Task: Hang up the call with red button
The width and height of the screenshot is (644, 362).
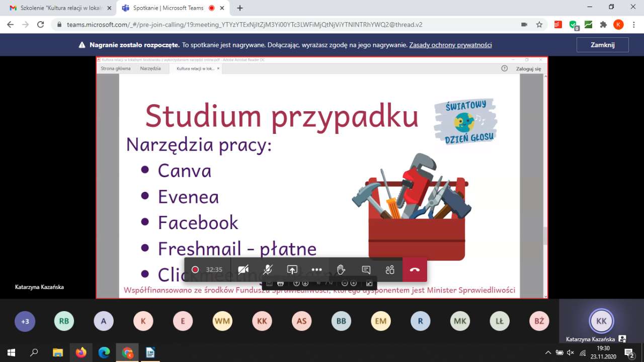Action: pyautogui.click(x=415, y=270)
